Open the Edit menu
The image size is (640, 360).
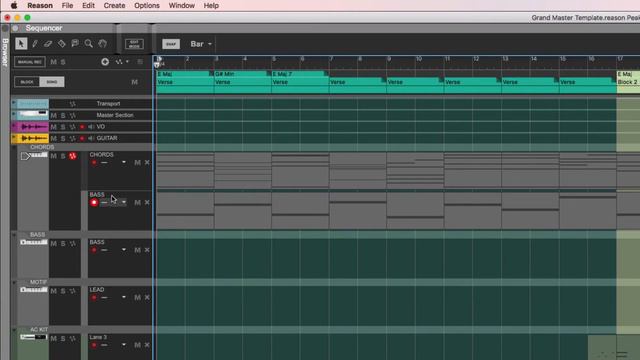click(x=88, y=6)
